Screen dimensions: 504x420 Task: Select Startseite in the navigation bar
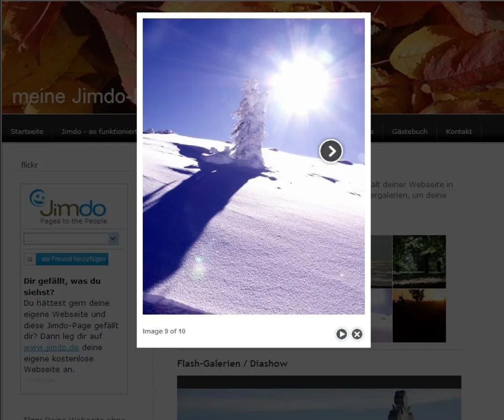pos(27,132)
